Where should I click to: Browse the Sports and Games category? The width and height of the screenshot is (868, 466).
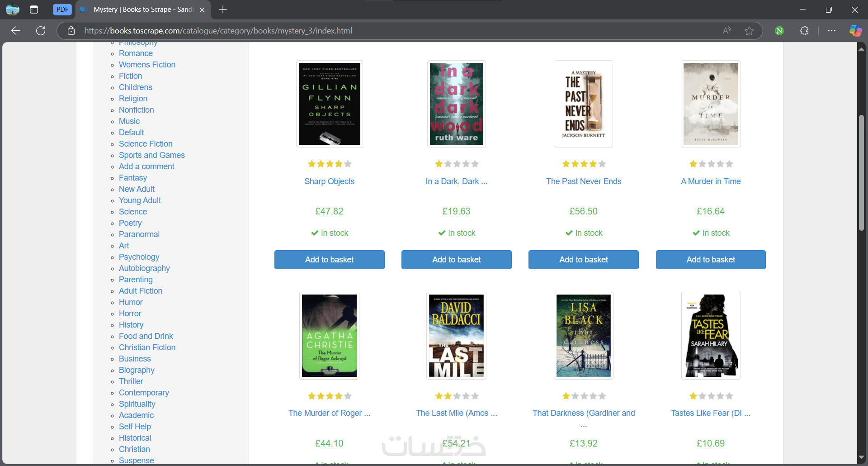[151, 155]
